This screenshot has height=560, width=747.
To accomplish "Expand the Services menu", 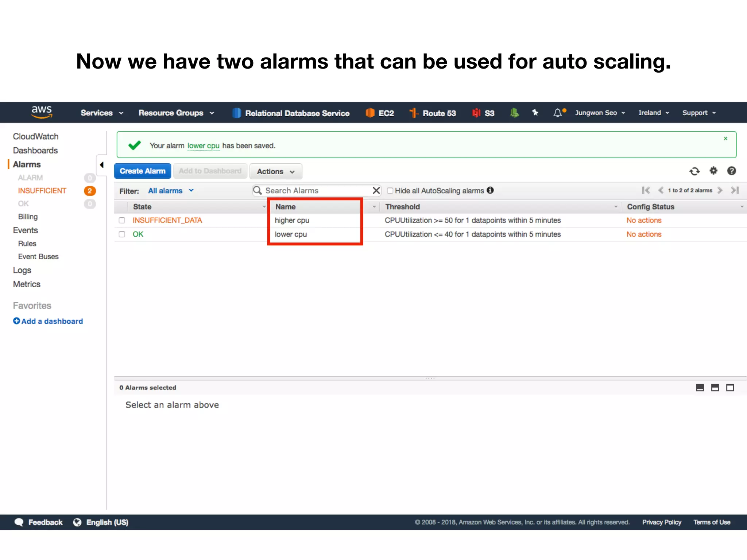I will click(x=102, y=113).
